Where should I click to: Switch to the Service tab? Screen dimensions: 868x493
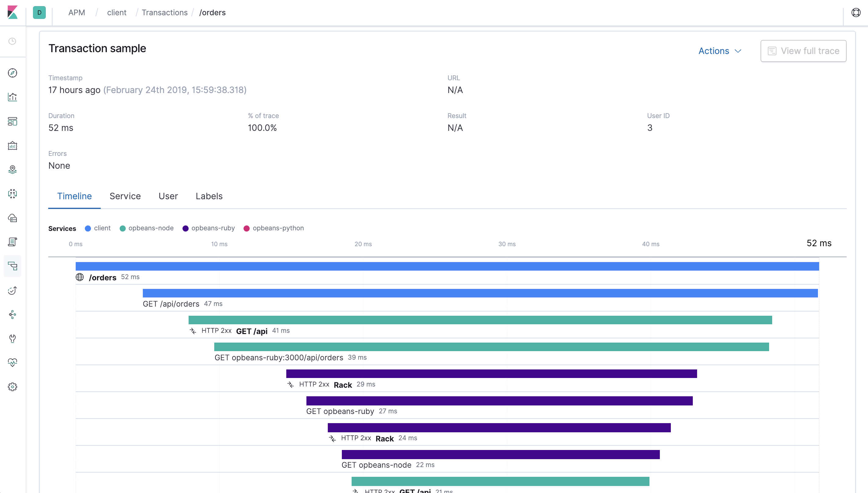pyautogui.click(x=125, y=196)
